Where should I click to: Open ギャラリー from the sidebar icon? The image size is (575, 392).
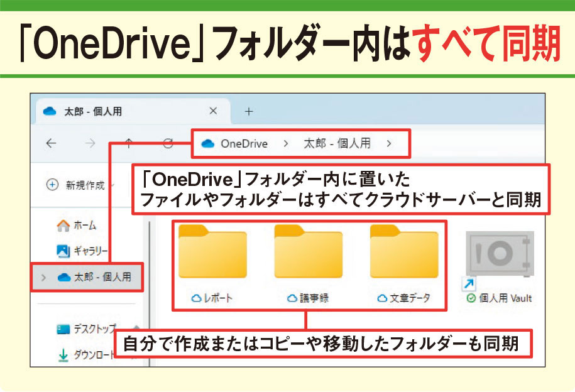point(62,249)
